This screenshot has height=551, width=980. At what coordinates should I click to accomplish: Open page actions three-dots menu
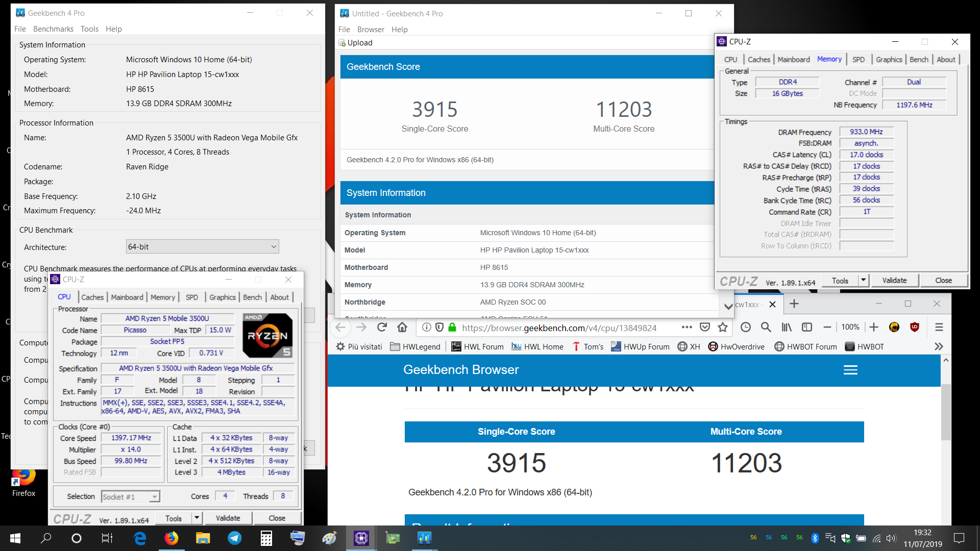coord(687,328)
